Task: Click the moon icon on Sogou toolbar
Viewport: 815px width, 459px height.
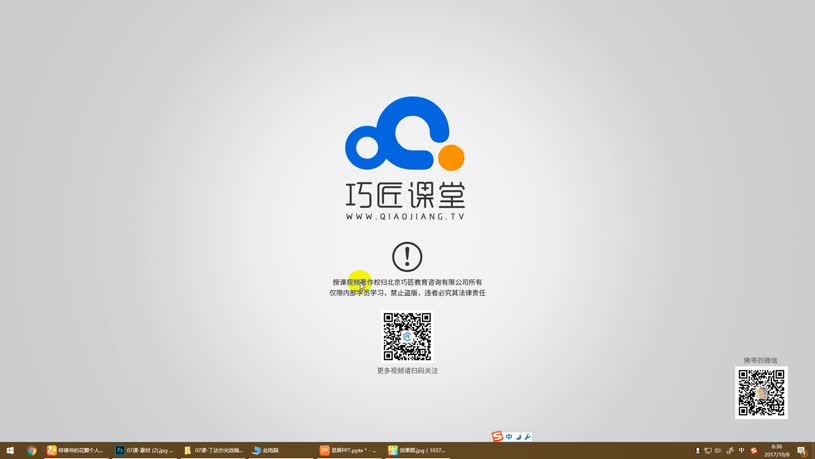Action: click(519, 437)
